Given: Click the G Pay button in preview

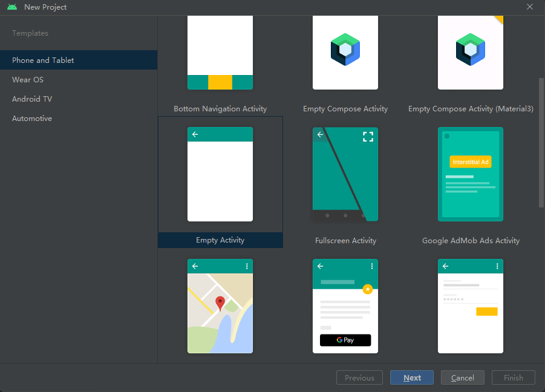Looking at the screenshot, I should (x=345, y=340).
